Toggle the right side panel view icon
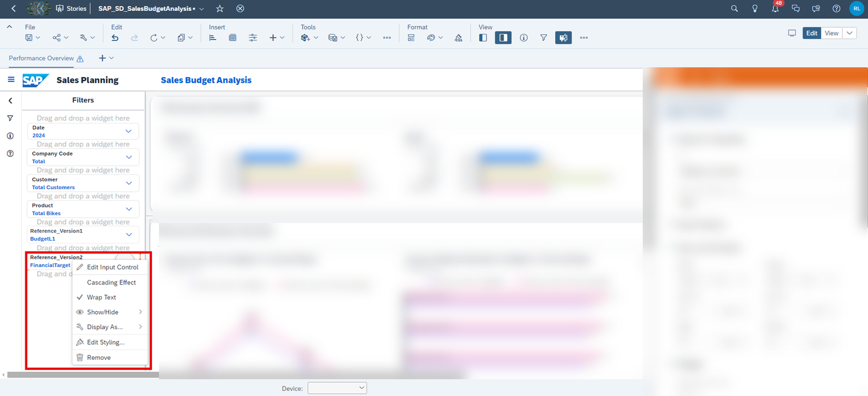Screen dimensions: 868x396 click(503, 37)
